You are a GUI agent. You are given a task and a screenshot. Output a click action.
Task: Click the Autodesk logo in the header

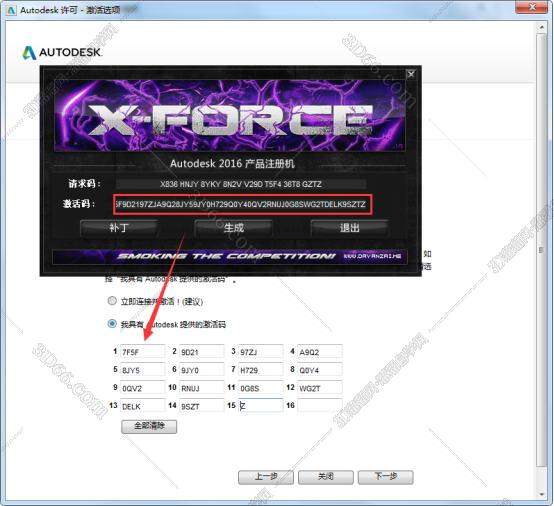tap(62, 53)
